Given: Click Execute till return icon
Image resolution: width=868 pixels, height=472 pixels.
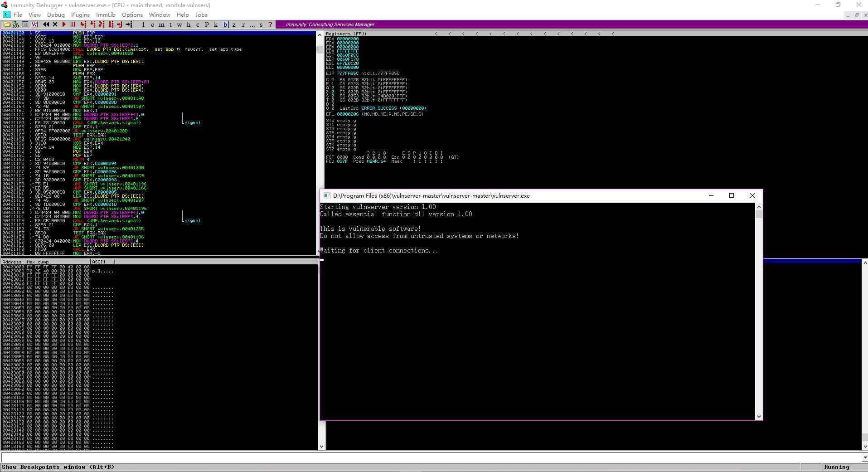Looking at the screenshot, I should 119,24.
